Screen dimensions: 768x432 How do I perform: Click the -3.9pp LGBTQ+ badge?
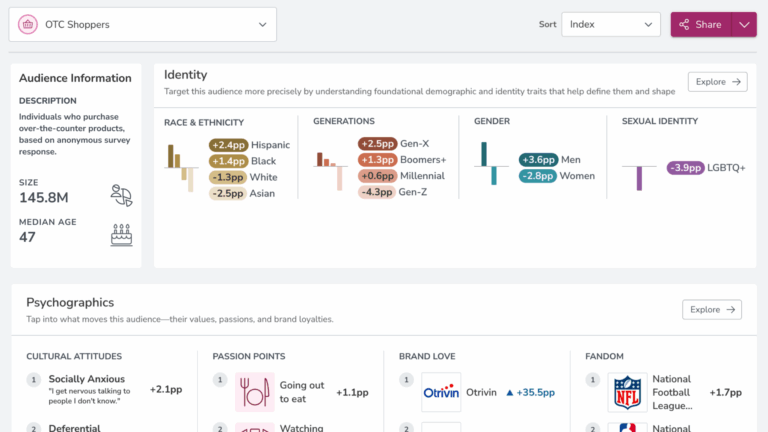coord(685,168)
